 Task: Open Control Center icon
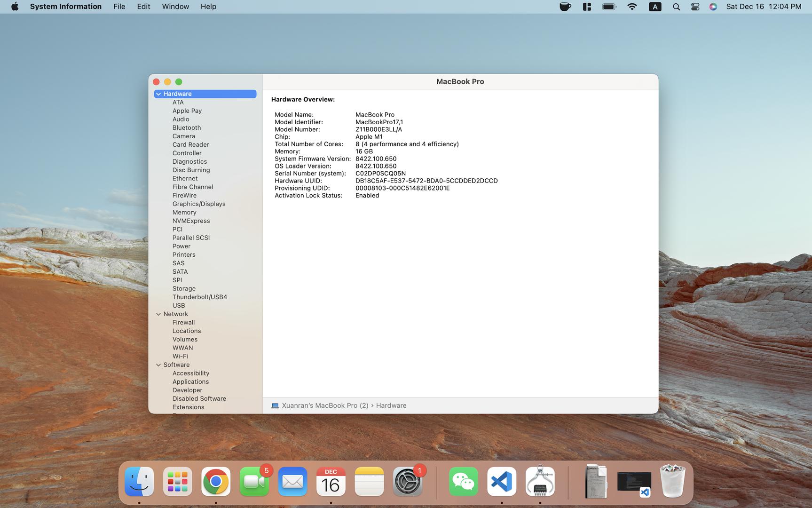tap(695, 7)
